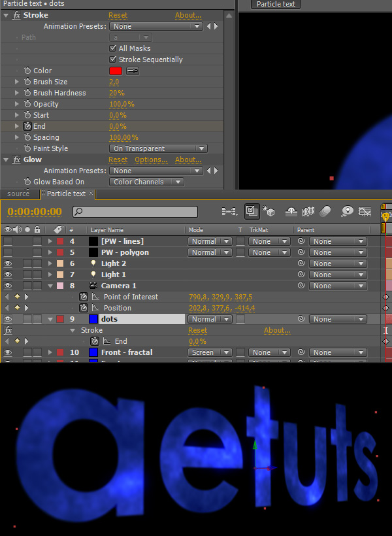Select the Particle text timeline tab
Viewport: 392px width, 536px height.
[x=66, y=193]
